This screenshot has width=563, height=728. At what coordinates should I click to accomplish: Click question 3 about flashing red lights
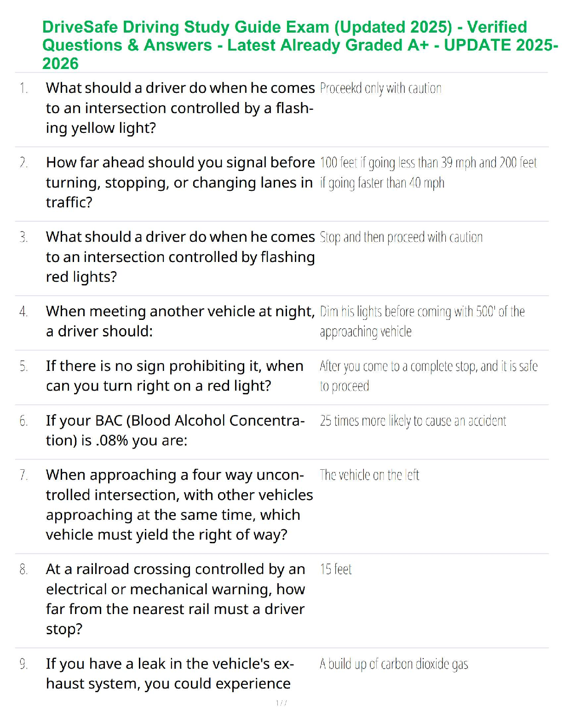click(x=180, y=257)
